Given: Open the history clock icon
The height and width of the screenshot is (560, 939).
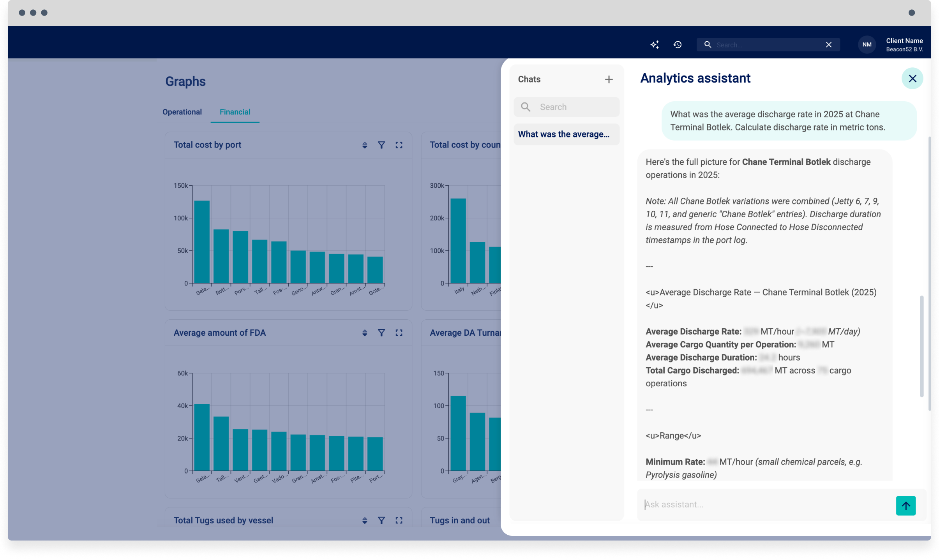Looking at the screenshot, I should click(x=678, y=45).
